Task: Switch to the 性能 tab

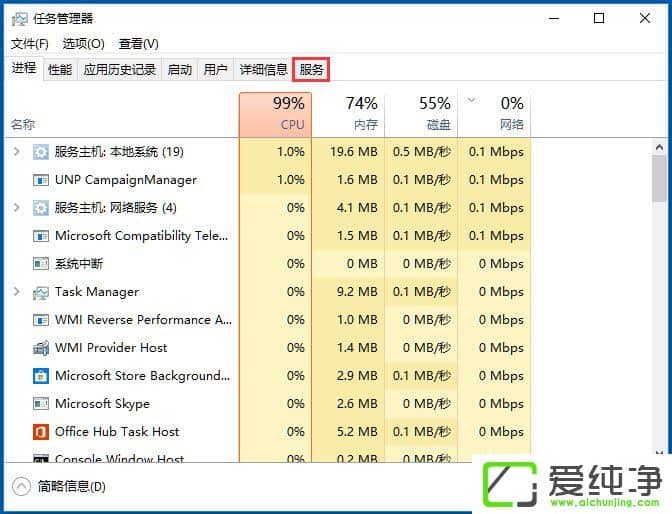Action: (60, 69)
